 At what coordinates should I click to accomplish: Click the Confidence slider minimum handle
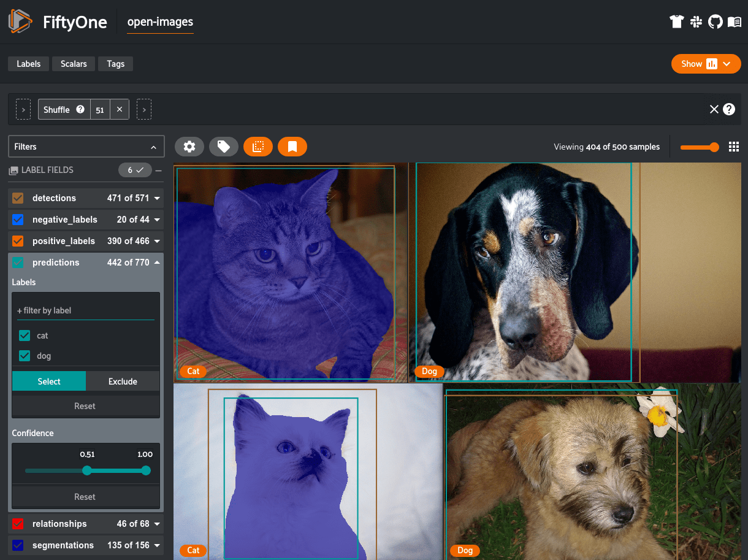pyautogui.click(x=87, y=470)
